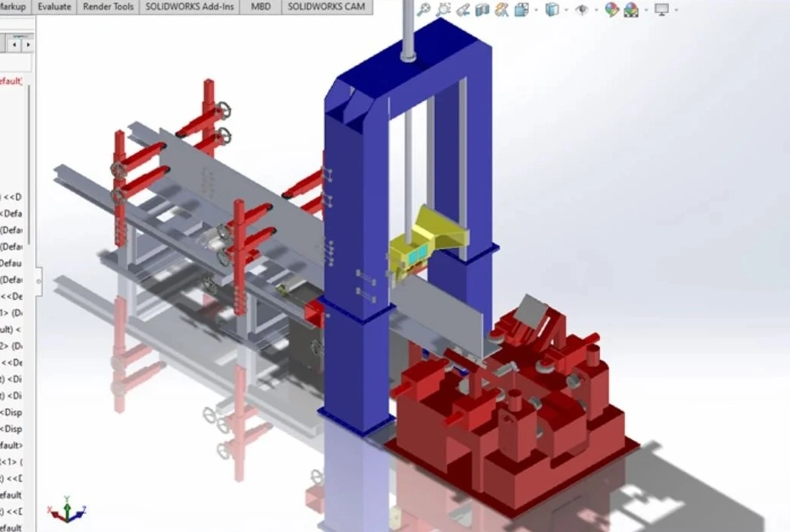Click the Apply Scene icon
790x532 pixels.
630,10
